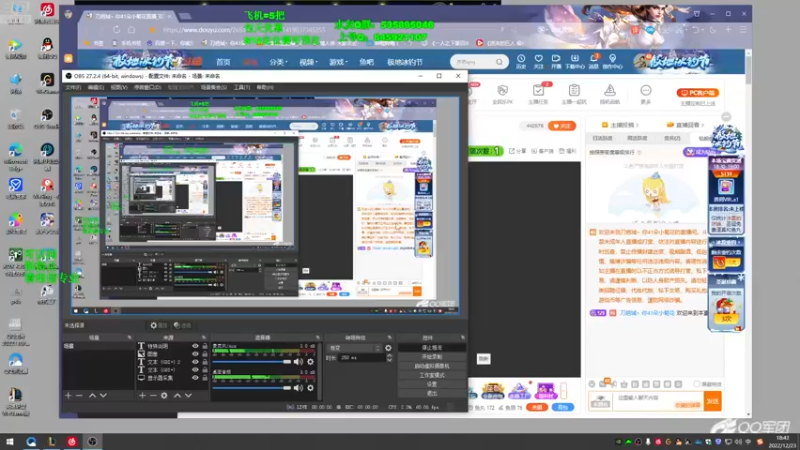Click the search magnifier in Douyu search box
The height and width of the screenshot is (450, 800).
pyautogui.click(x=499, y=62)
